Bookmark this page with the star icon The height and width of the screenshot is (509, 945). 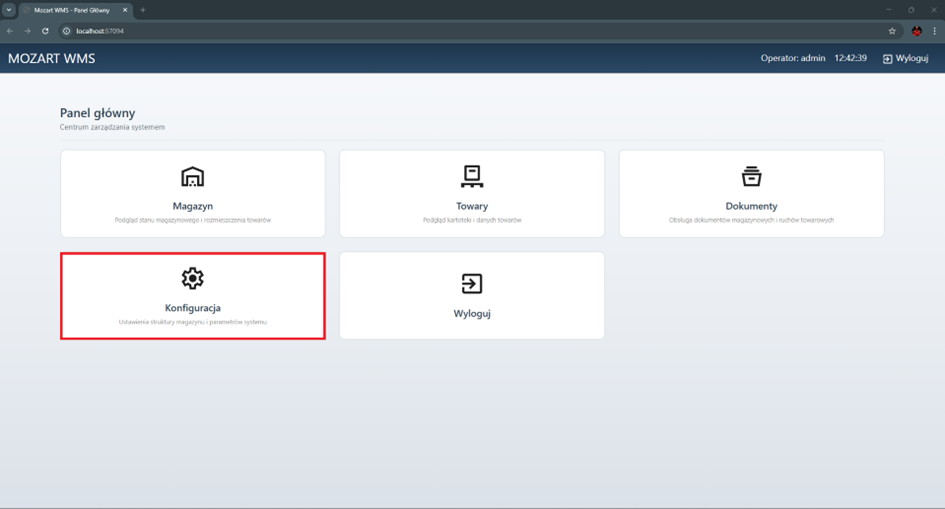pos(892,31)
